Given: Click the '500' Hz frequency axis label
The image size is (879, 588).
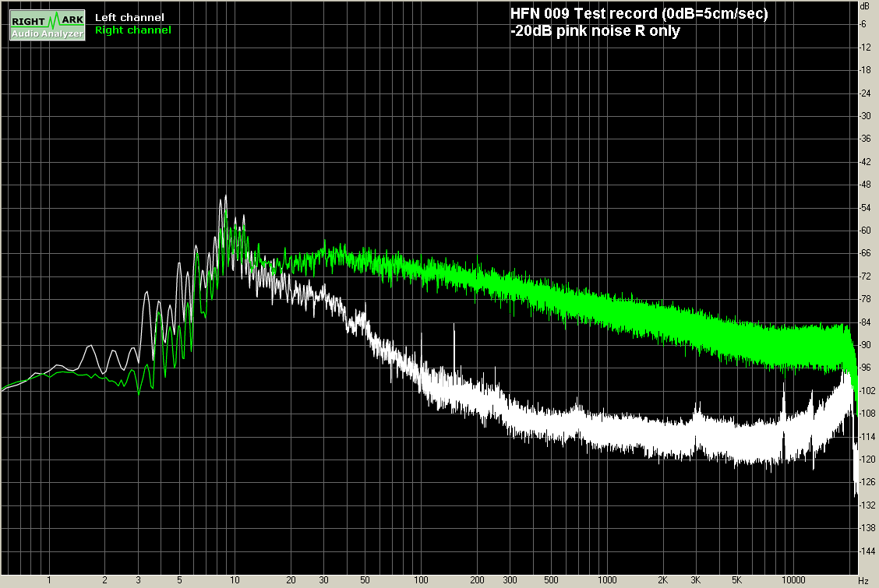Looking at the screenshot, I should (551, 580).
